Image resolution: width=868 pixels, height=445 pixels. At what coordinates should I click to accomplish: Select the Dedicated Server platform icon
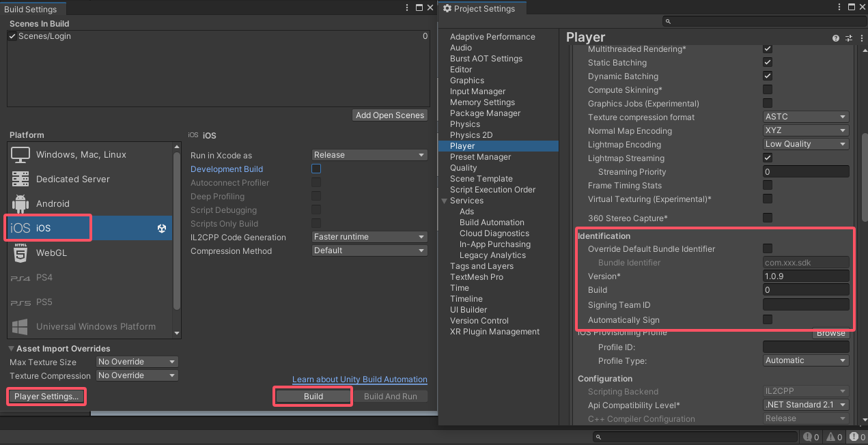tap(20, 179)
